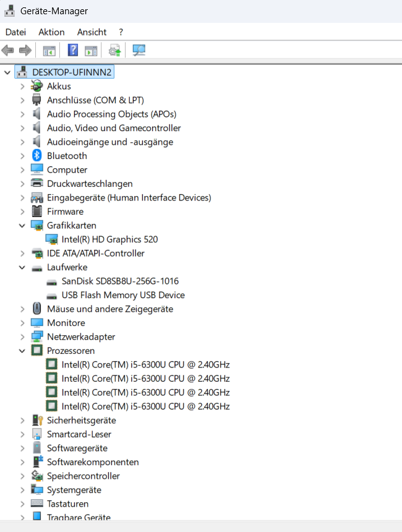Click the Intel HD Graphics 520 device icon
Image resolution: width=402 pixels, height=532 pixels.
tap(51, 239)
